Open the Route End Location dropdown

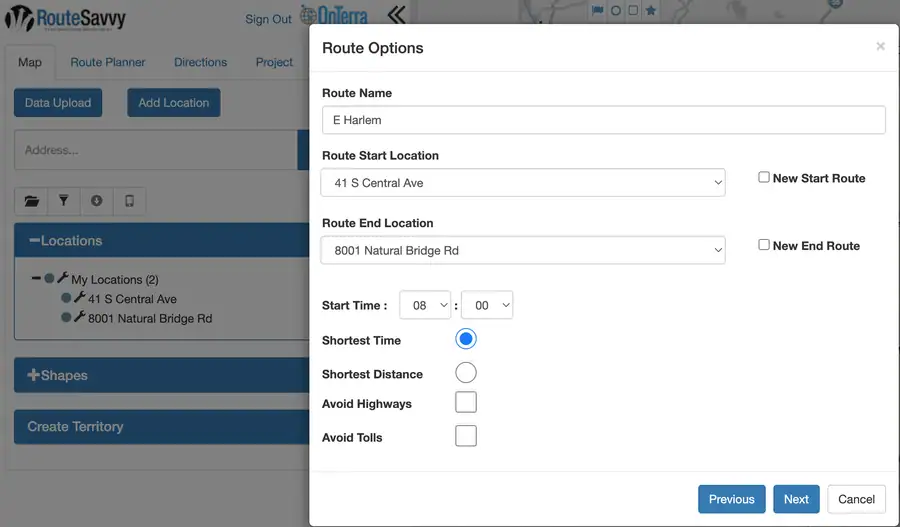(523, 250)
